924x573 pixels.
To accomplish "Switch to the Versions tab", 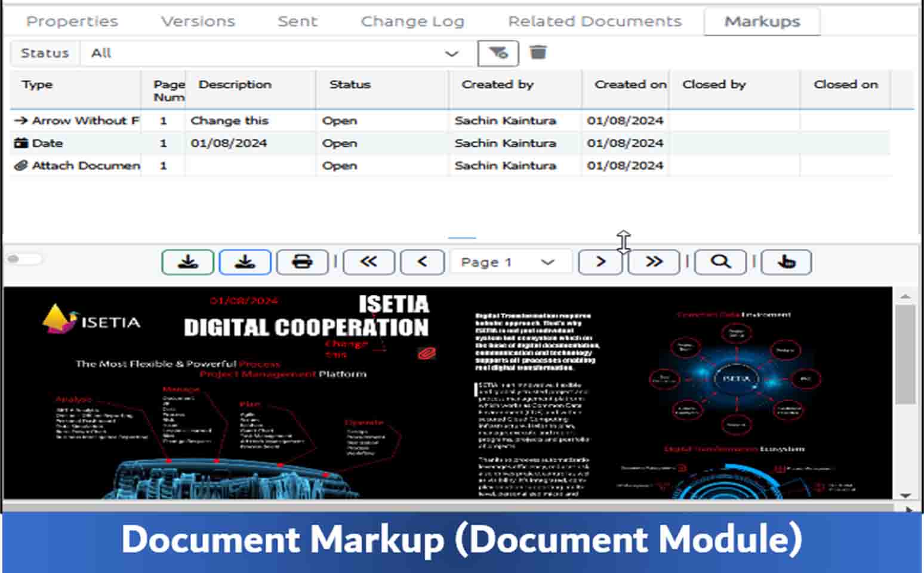I will coord(198,21).
